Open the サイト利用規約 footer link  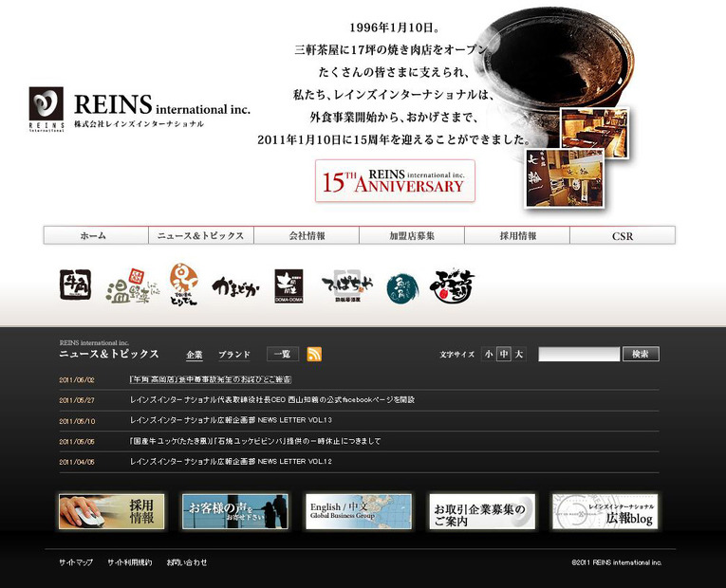point(130,562)
